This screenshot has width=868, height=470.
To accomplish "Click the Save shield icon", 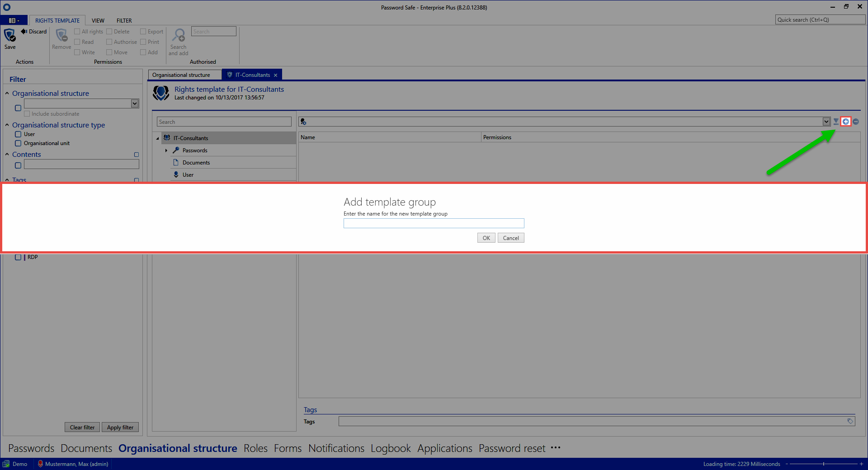I will tap(9, 35).
